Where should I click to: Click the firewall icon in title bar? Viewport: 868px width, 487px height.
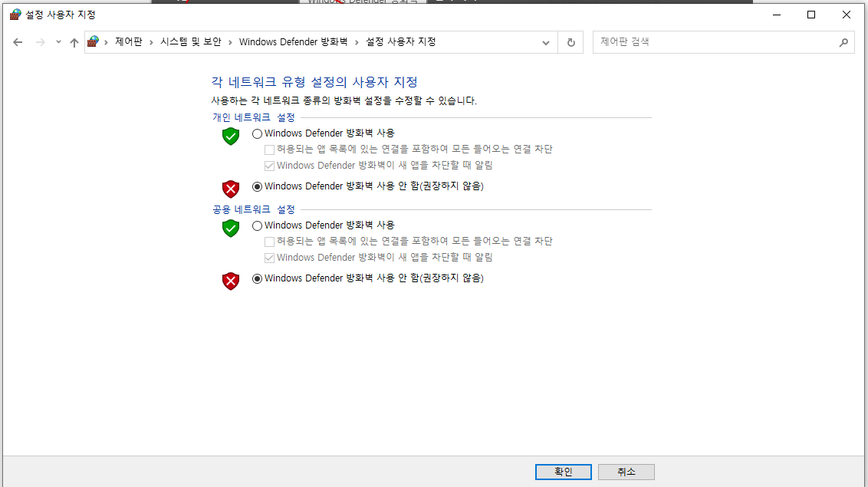(x=15, y=15)
